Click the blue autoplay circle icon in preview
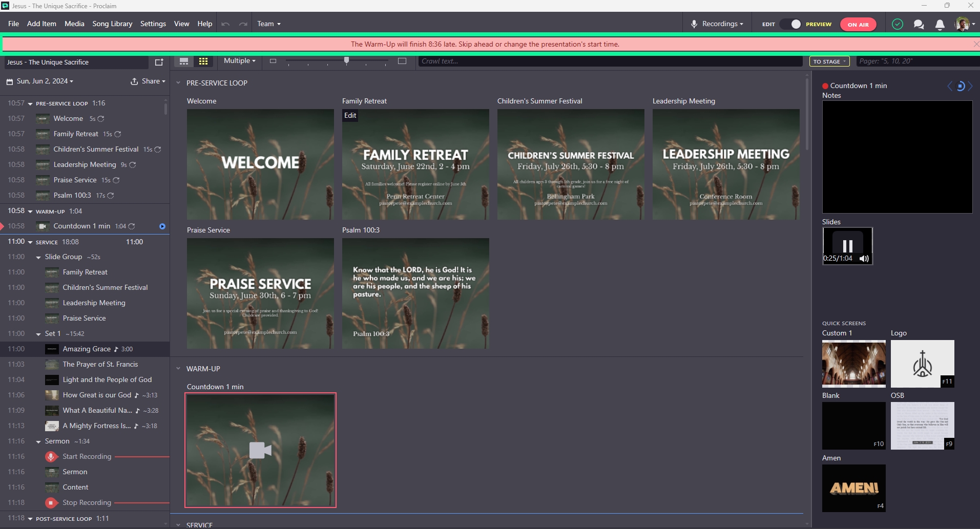980x529 pixels. pyautogui.click(x=961, y=86)
